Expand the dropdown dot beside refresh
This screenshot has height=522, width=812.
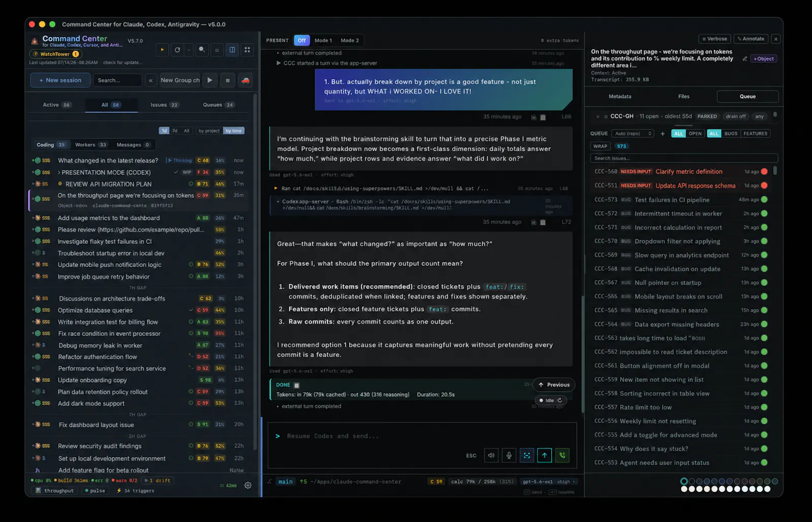coord(189,50)
